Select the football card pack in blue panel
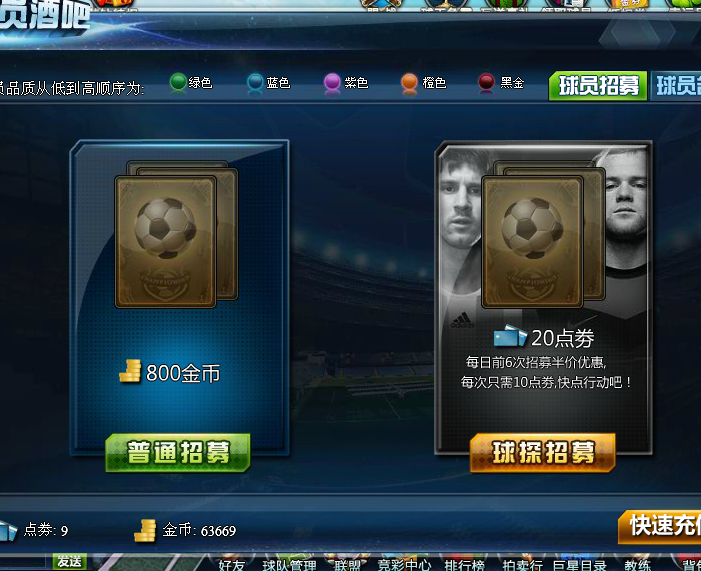The image size is (701, 571). click(176, 235)
